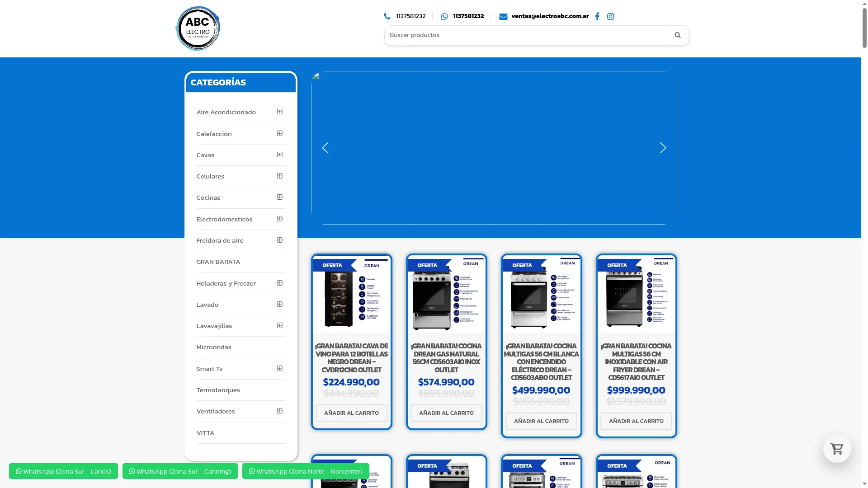The width and height of the screenshot is (868, 488).
Task: Click the email envelope icon
Action: coord(503,16)
